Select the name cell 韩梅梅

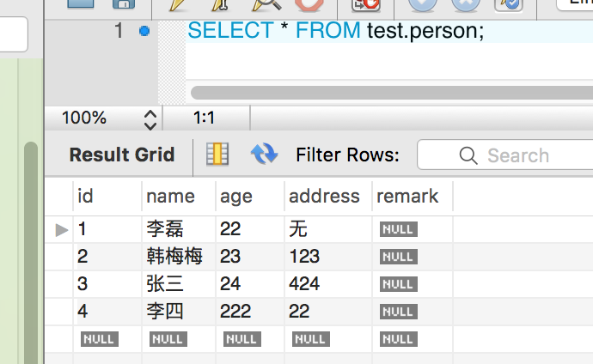tap(179, 257)
